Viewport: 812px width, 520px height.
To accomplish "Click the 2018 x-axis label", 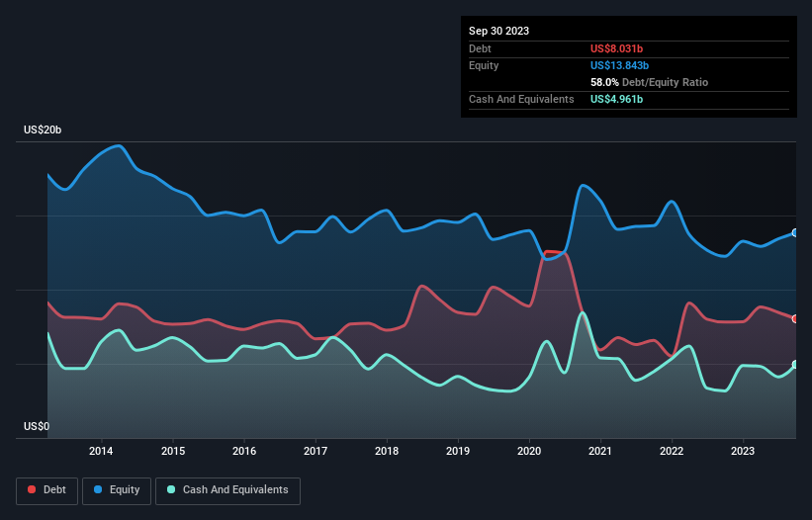I will click(387, 451).
